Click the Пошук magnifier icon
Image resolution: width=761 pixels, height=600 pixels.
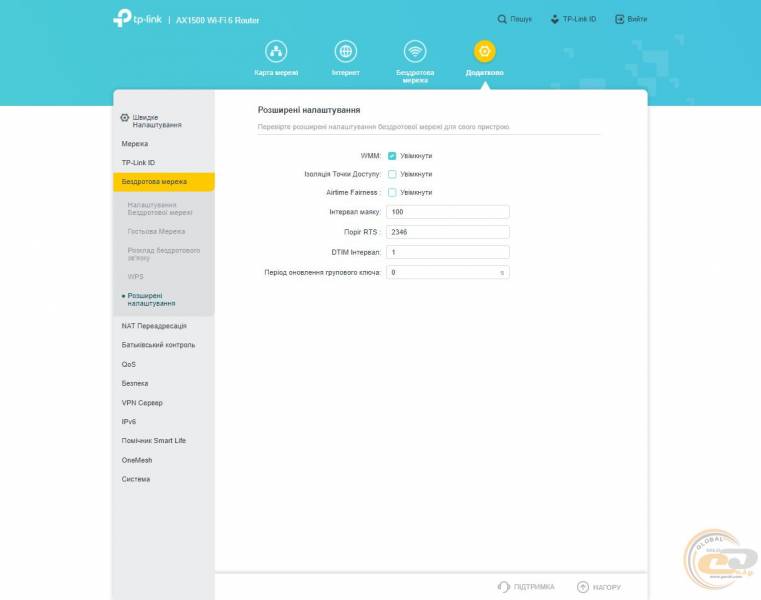tap(502, 19)
